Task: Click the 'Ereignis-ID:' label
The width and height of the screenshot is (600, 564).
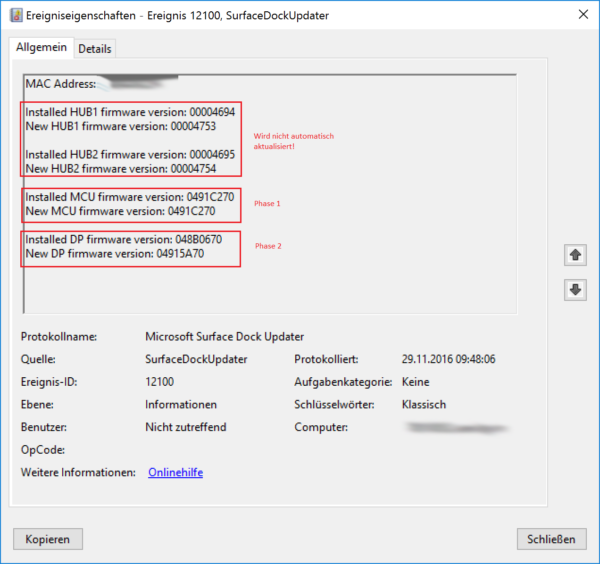Action: pos(49,382)
